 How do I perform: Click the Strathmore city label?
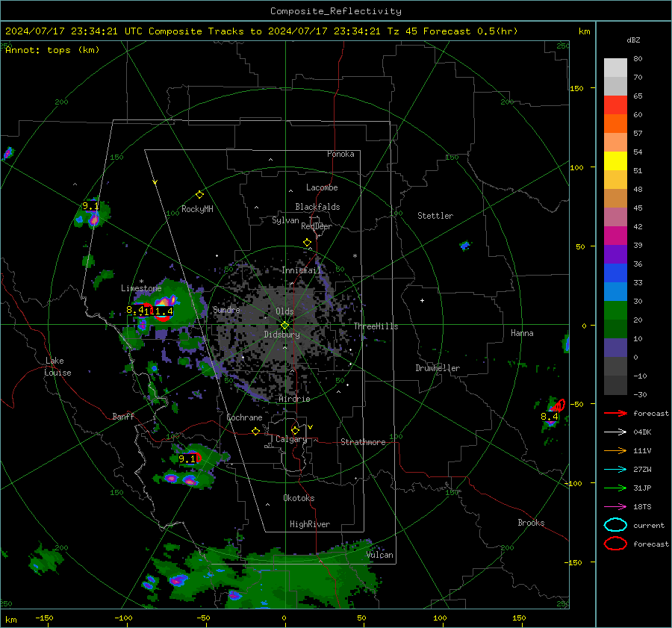pyautogui.click(x=363, y=442)
